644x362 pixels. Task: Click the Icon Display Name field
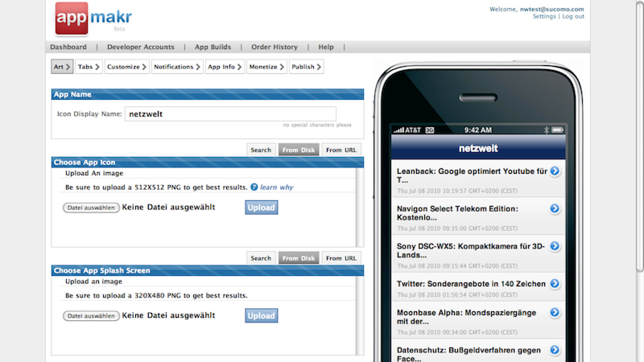(230, 114)
